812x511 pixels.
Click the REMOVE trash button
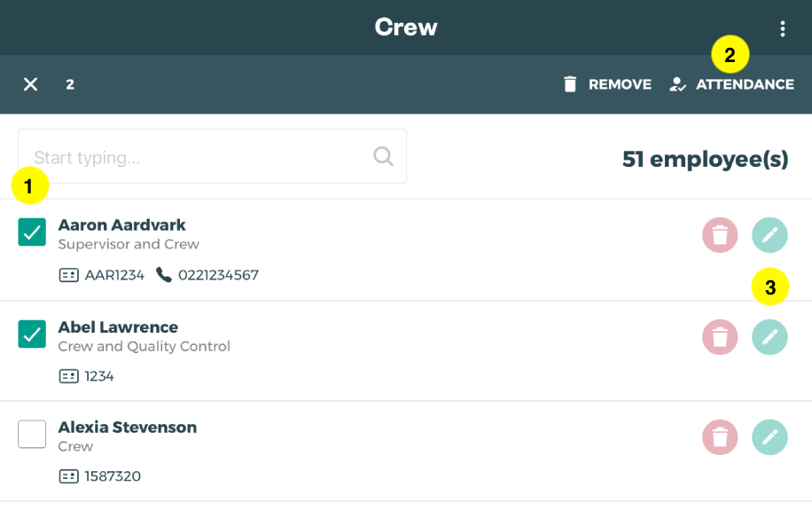click(607, 84)
